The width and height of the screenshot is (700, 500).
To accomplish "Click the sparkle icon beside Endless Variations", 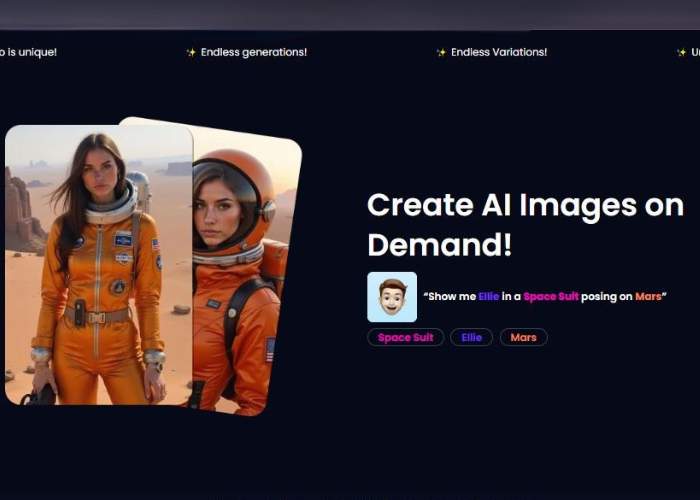I will [441, 53].
